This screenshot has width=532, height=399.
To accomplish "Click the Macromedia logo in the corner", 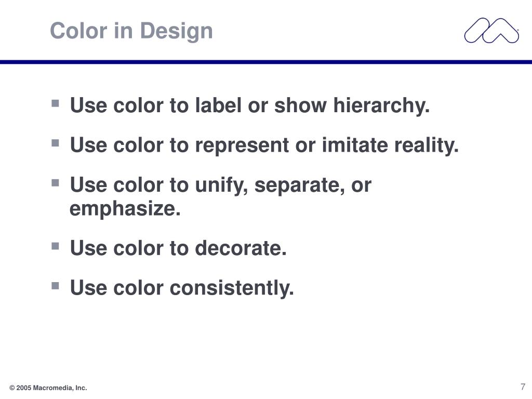I will click(491, 31).
